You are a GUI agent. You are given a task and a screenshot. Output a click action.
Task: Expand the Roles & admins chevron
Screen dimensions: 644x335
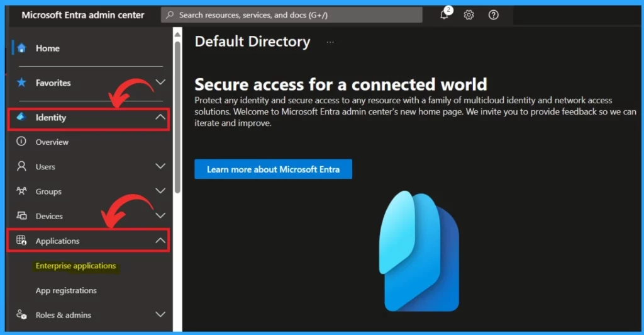click(160, 314)
